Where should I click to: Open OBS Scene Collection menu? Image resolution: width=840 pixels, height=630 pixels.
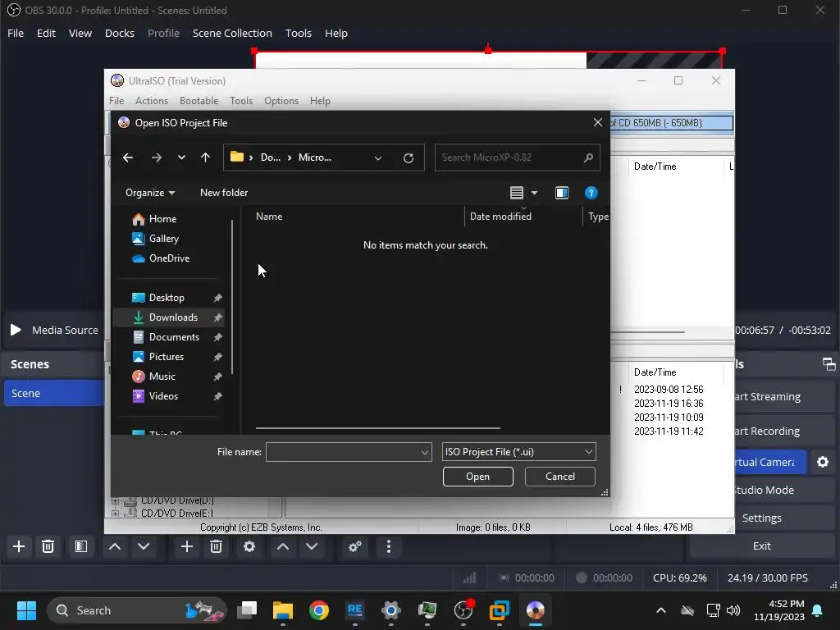tap(232, 33)
